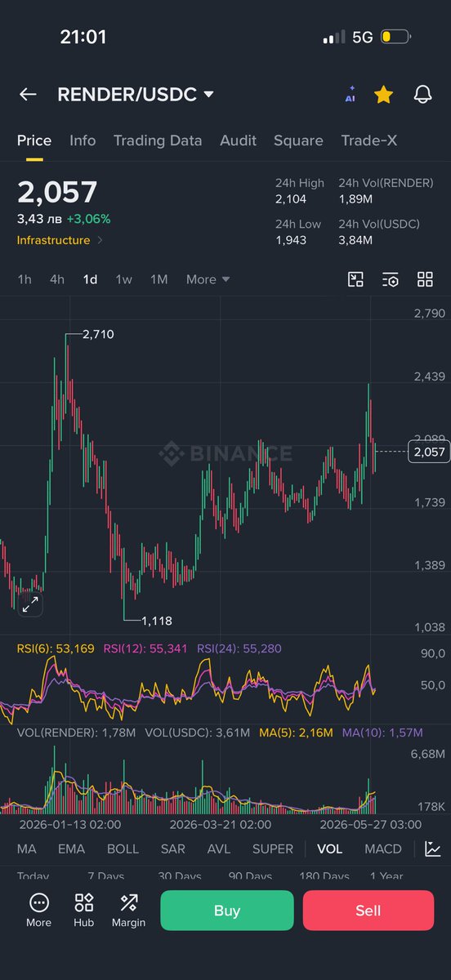Tap the green Buy button
This screenshot has width=451, height=980.
pos(227,911)
